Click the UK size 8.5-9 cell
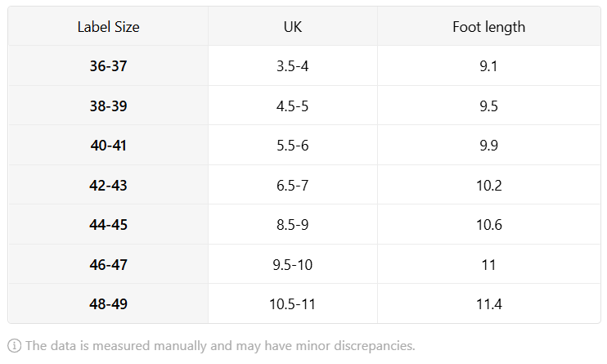 pos(293,225)
